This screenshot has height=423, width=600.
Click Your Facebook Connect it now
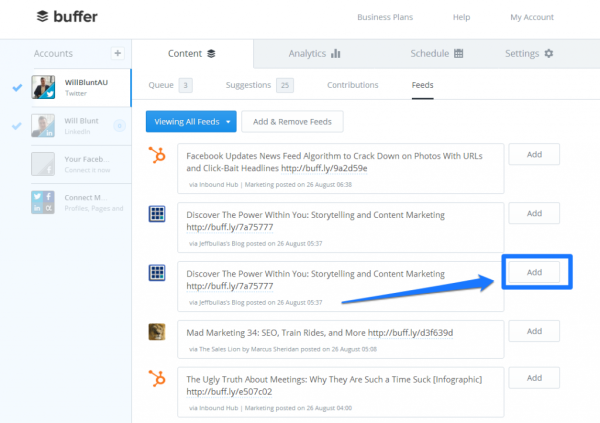[81, 164]
